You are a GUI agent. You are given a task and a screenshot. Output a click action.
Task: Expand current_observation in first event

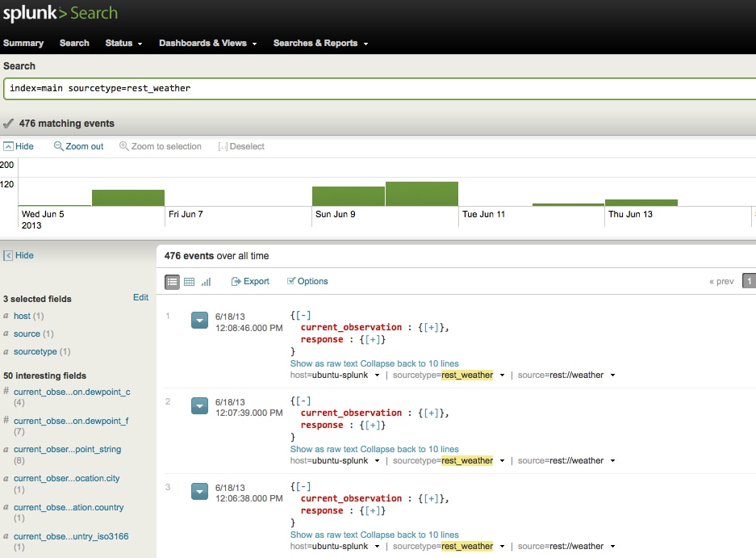(x=432, y=327)
